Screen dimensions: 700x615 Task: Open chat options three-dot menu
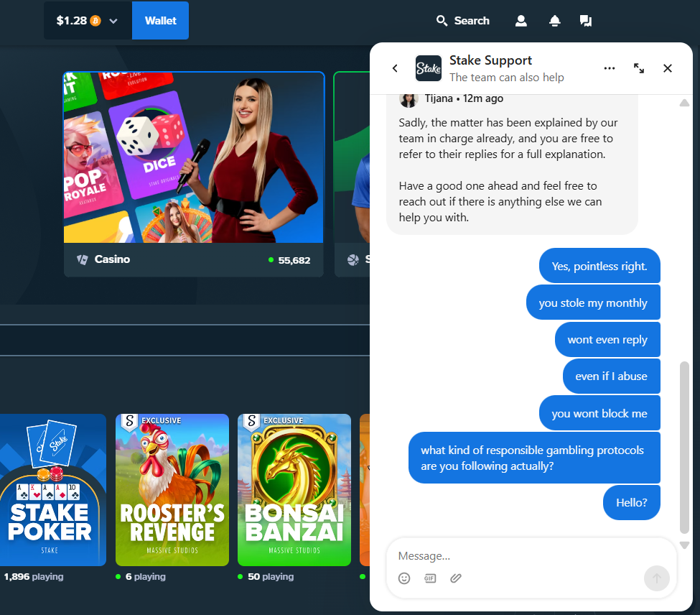coord(610,68)
